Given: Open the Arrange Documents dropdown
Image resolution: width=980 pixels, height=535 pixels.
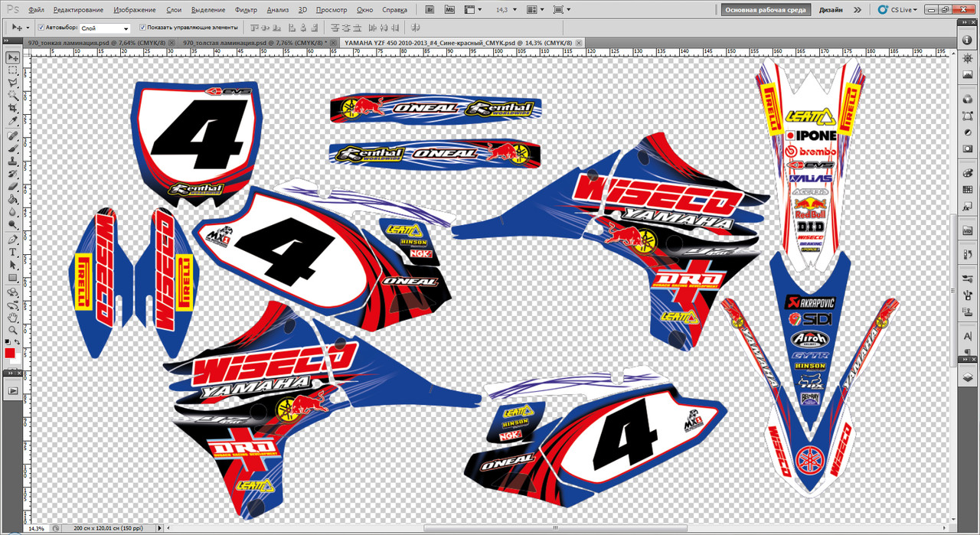Looking at the screenshot, I should (x=534, y=10).
